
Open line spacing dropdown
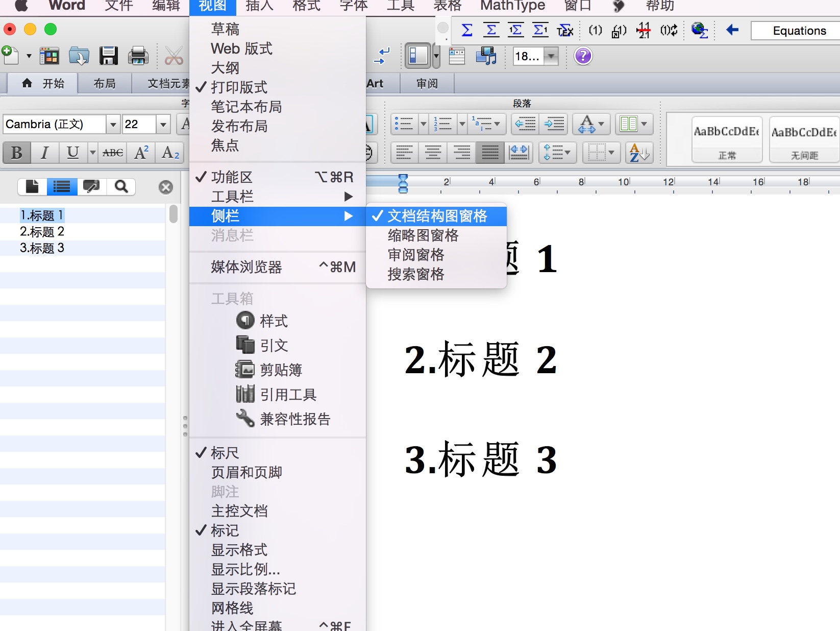[557, 152]
